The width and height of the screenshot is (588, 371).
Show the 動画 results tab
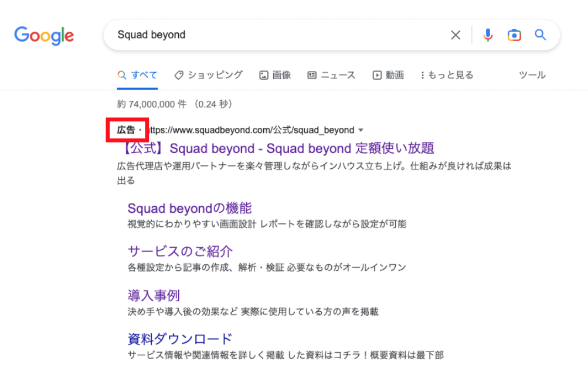pos(388,75)
